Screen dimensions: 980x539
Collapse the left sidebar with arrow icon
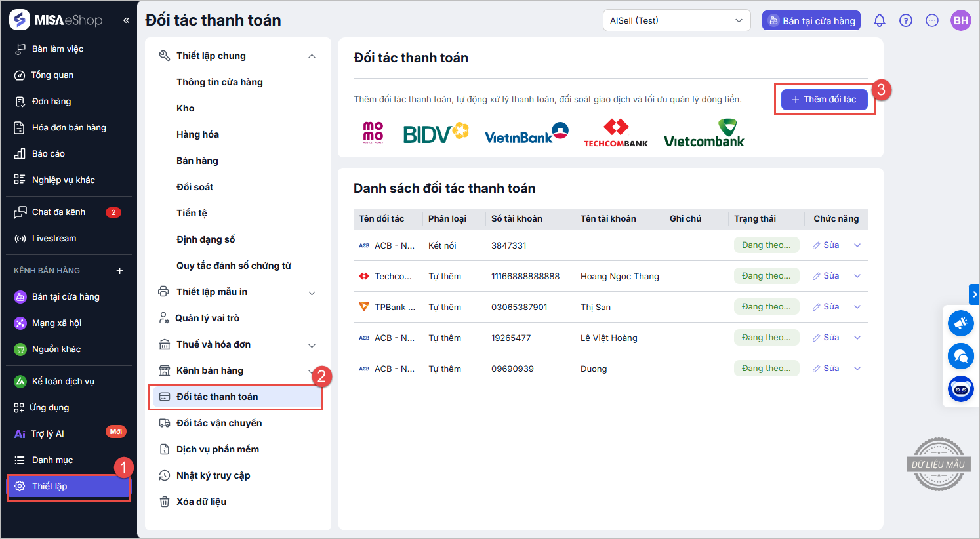126,20
